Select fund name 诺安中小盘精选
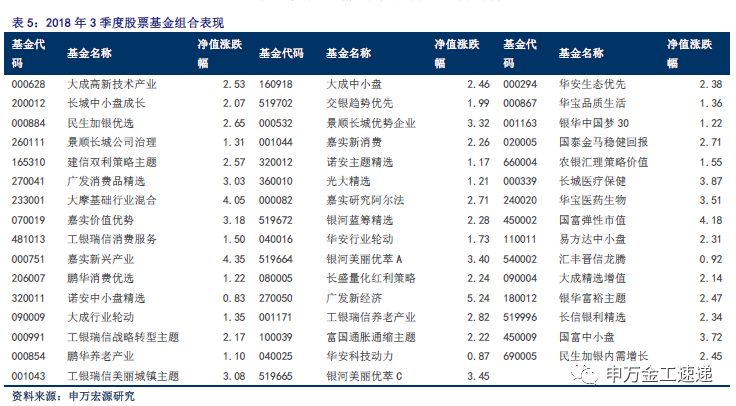Viewport: 736px width, 406px height. click(106, 298)
